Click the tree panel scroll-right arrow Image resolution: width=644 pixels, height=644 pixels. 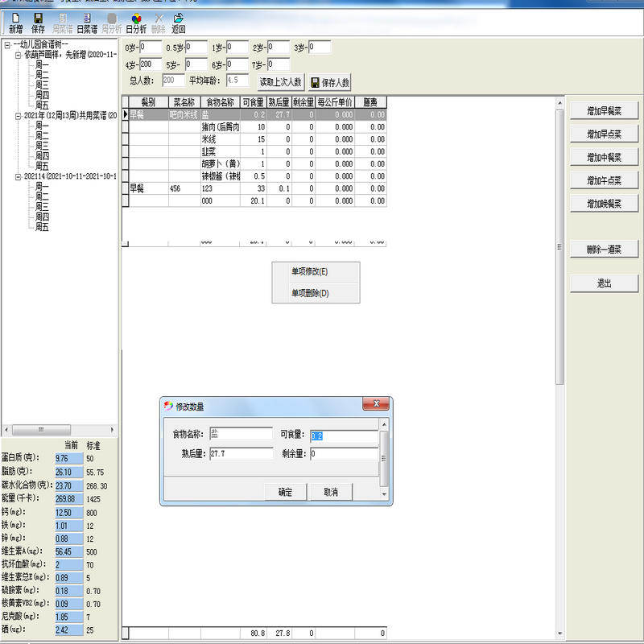point(112,430)
